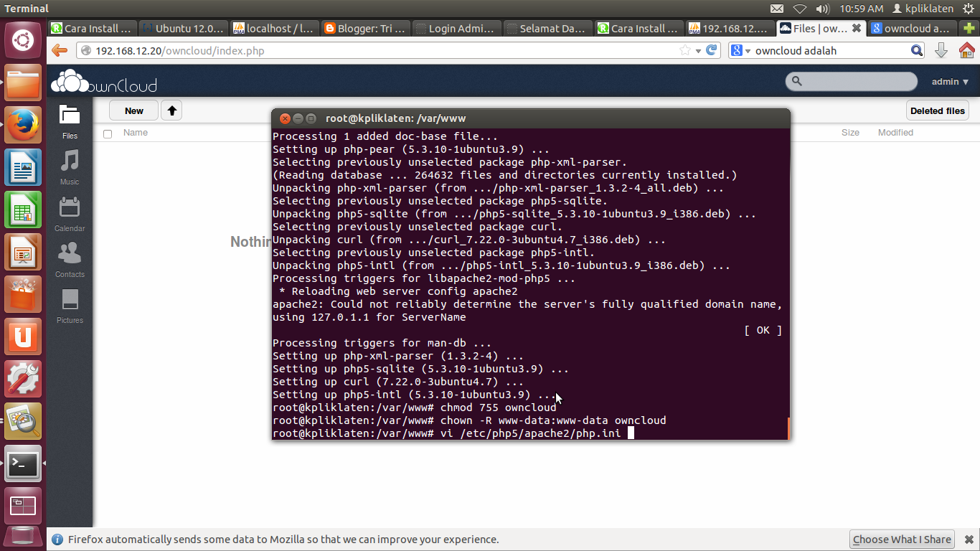980x551 pixels.
Task: Open Deleted files button
Action: tap(938, 110)
